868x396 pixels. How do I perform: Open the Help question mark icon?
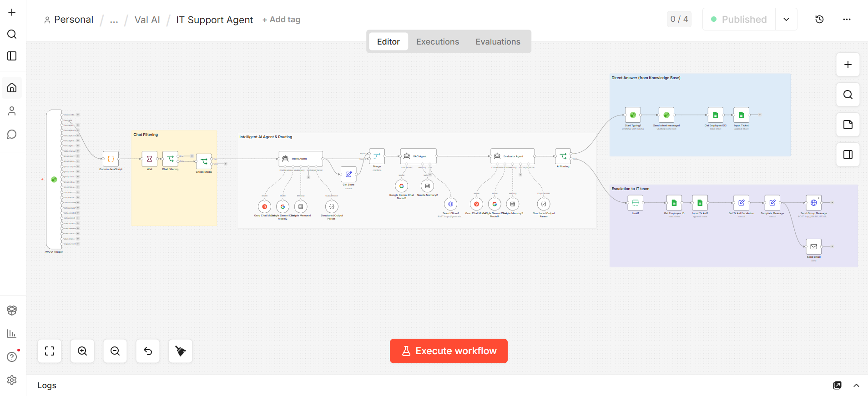12,357
